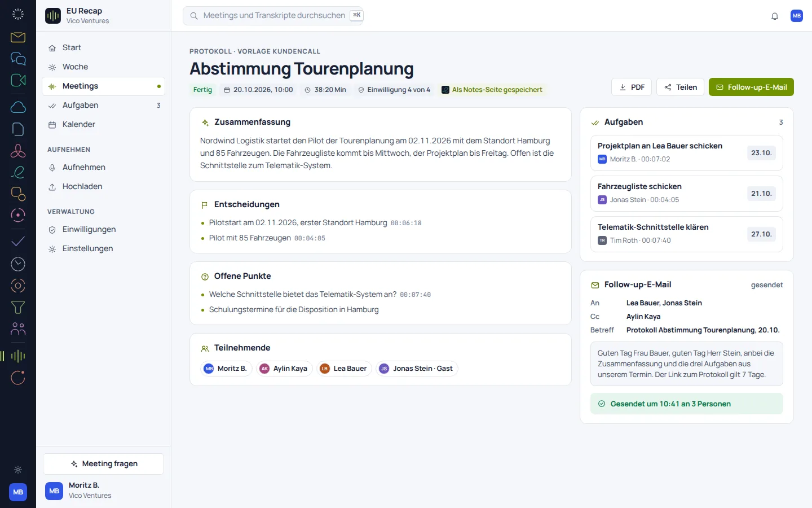Viewport: 812px width, 508px height.
Task: Jump to timestamp 00:06:18
Action: pyautogui.click(x=406, y=223)
